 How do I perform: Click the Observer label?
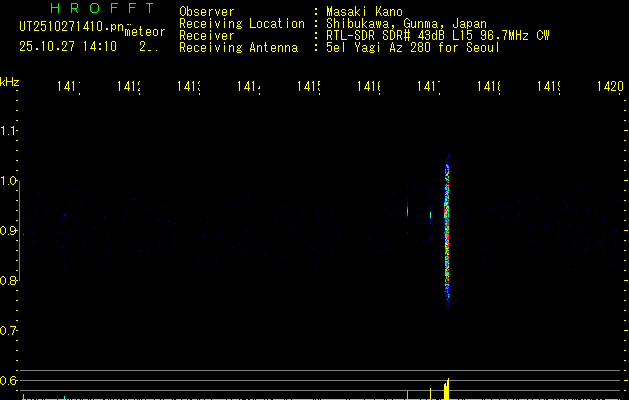[207, 11]
